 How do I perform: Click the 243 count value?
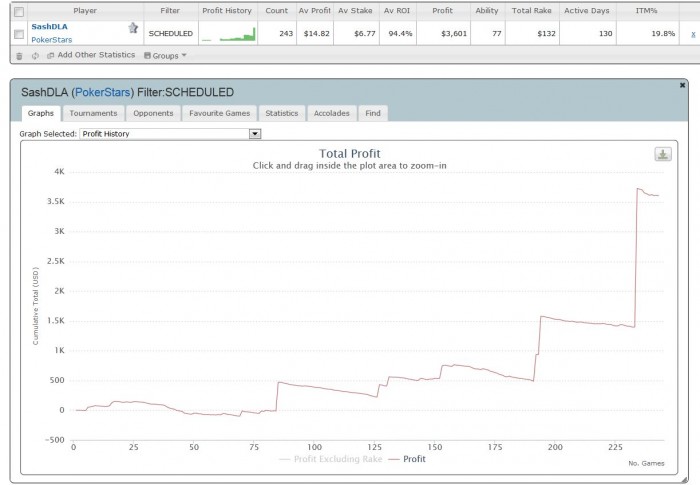coord(286,33)
